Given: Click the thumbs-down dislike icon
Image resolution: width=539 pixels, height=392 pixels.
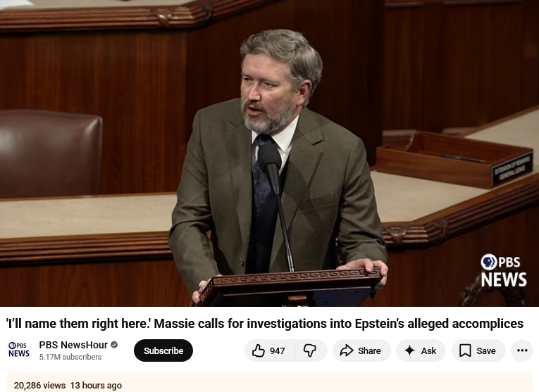Looking at the screenshot, I should (x=310, y=350).
